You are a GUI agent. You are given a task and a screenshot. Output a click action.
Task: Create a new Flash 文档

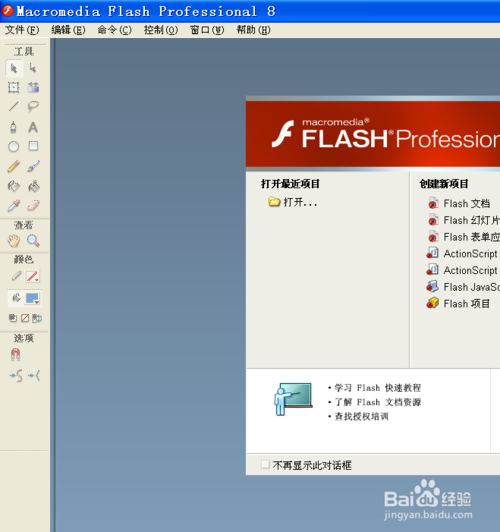459,203
